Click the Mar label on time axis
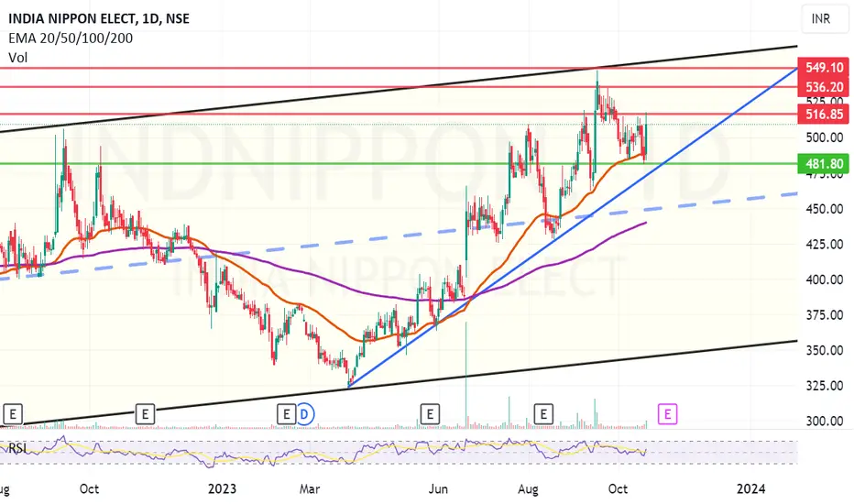The width and height of the screenshot is (854, 504). coord(310,488)
